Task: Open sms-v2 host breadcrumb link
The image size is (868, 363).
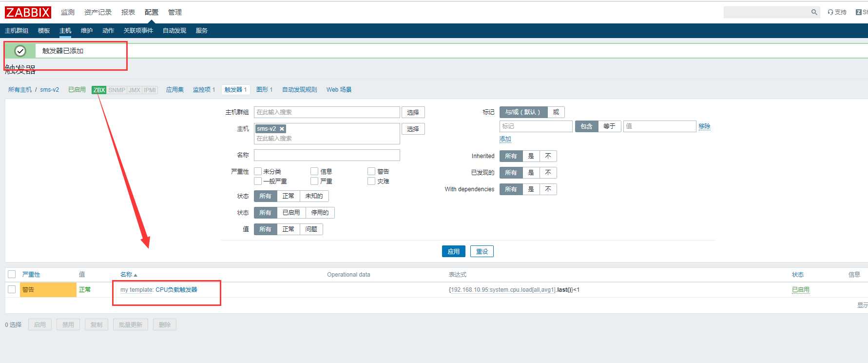Action: tap(50, 90)
